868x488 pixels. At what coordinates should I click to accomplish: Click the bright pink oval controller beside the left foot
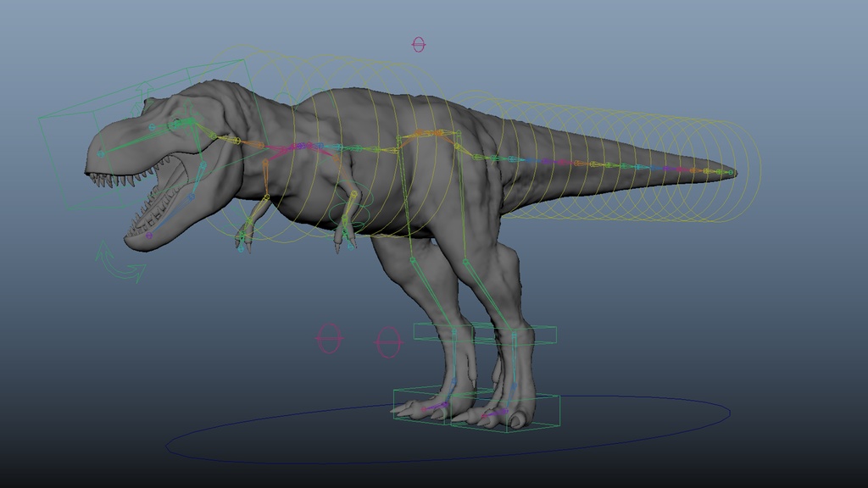(389, 341)
